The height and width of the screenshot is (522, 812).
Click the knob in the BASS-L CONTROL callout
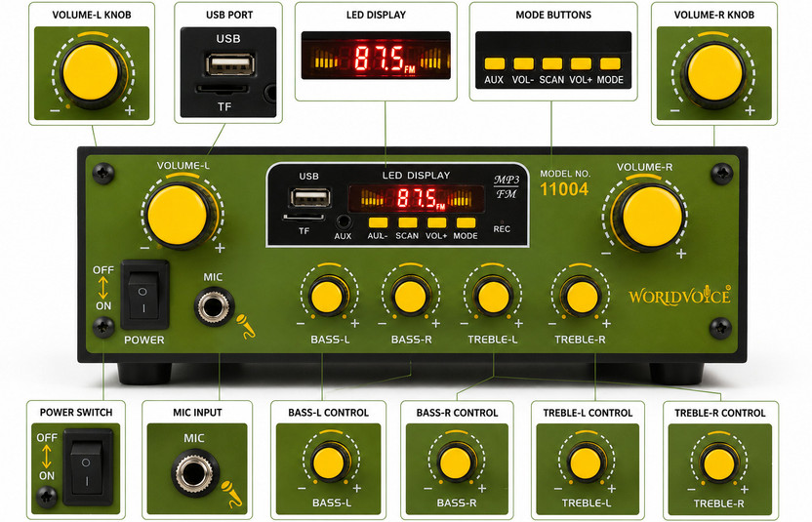[x=329, y=462]
